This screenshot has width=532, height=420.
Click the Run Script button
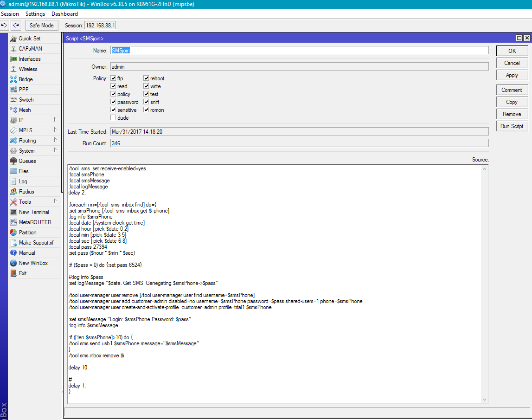click(x=512, y=126)
